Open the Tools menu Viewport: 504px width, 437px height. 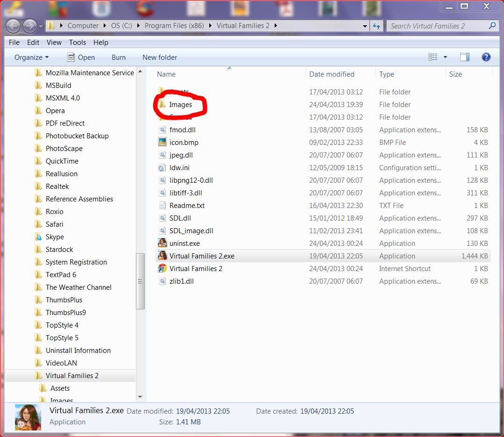[78, 43]
